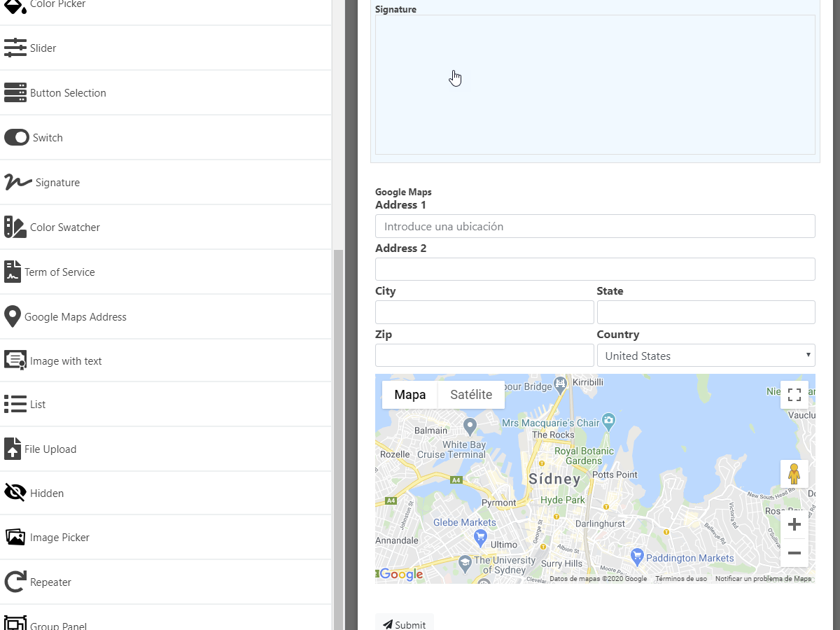The height and width of the screenshot is (630, 840).
Task: Toggle fullscreen view on the map
Action: click(x=794, y=395)
